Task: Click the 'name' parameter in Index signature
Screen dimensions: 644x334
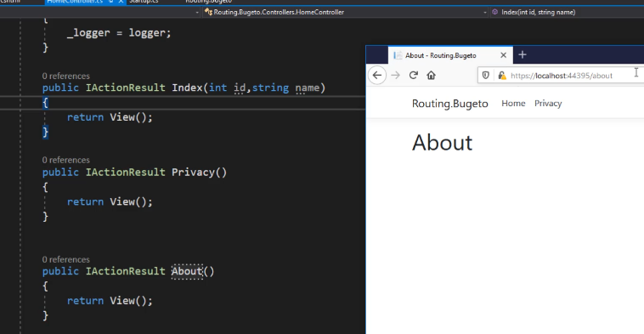Action: (x=307, y=88)
